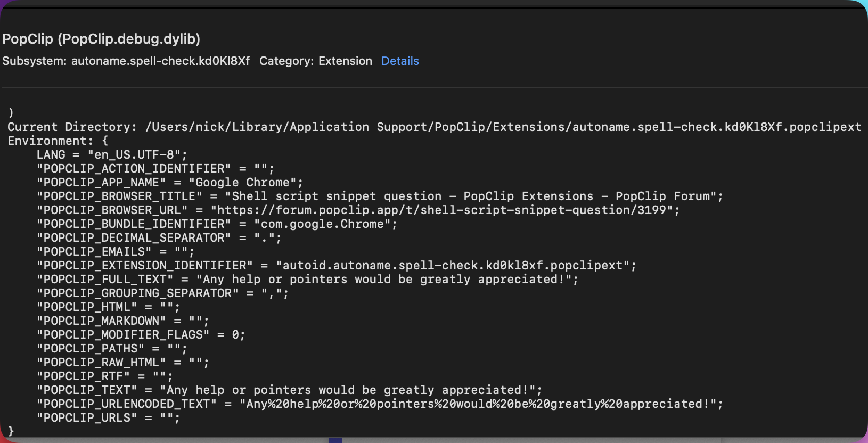
Task: Select the POPCLIP_DECIMAL_SEPARATOR line
Action: coord(159,237)
